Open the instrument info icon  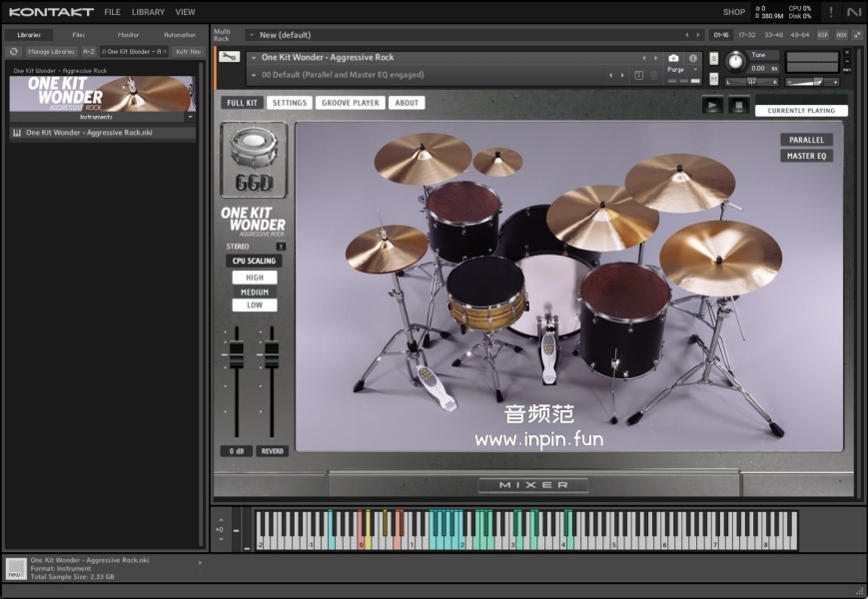pyautogui.click(x=692, y=58)
